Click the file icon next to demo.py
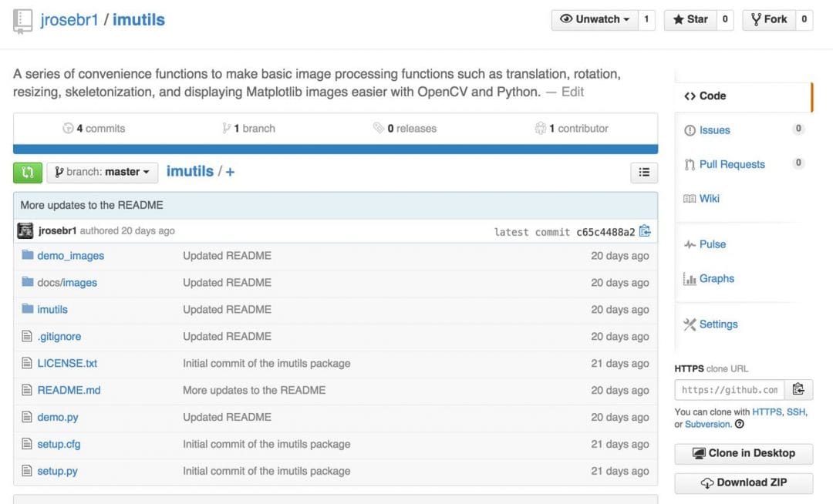The width and height of the screenshot is (833, 504). (26, 417)
